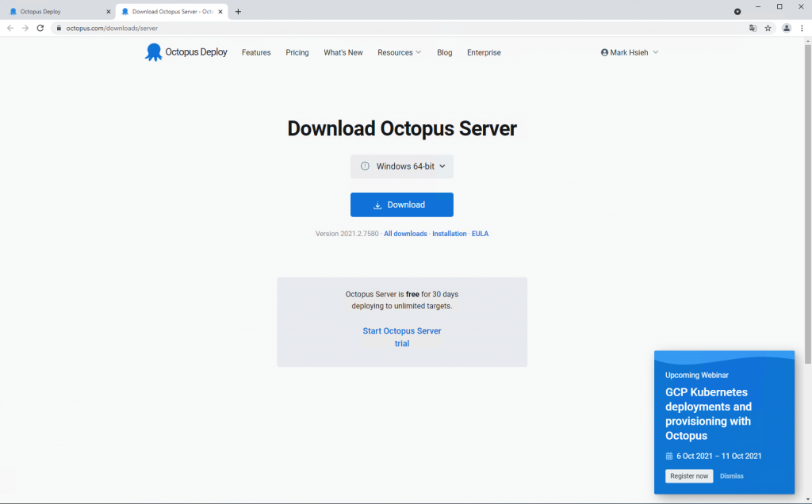812x504 pixels.
Task: Open the Chrome profile avatar icon
Action: point(786,28)
